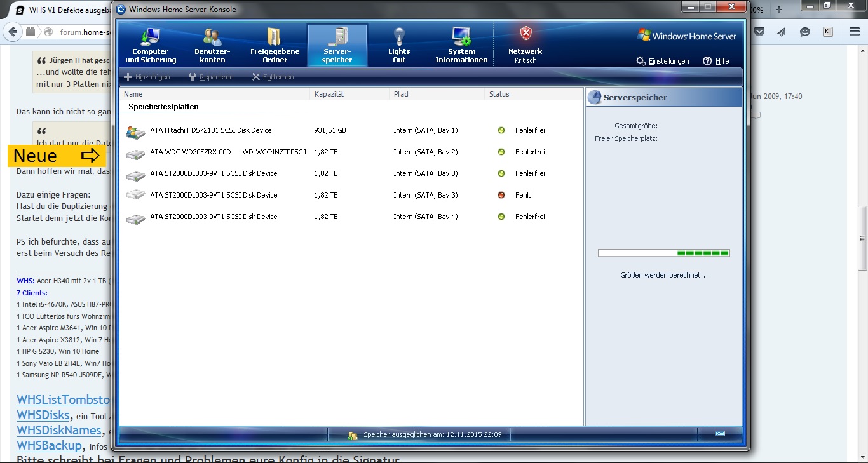
Task: Click the size calculation progress bar
Action: click(x=663, y=253)
